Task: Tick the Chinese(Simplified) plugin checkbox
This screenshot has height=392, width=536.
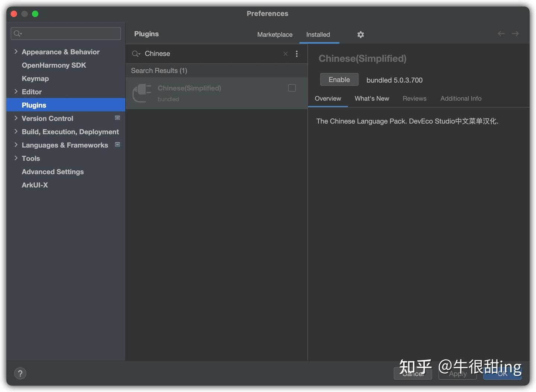Action: pos(292,88)
